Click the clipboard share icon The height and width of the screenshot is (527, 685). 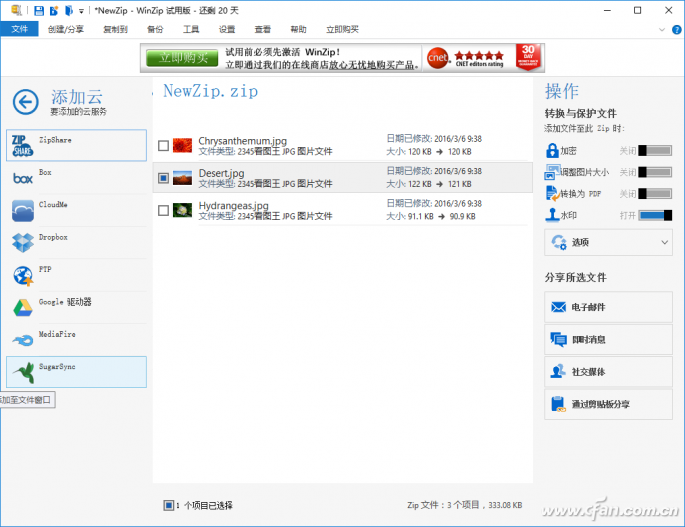[558, 404]
